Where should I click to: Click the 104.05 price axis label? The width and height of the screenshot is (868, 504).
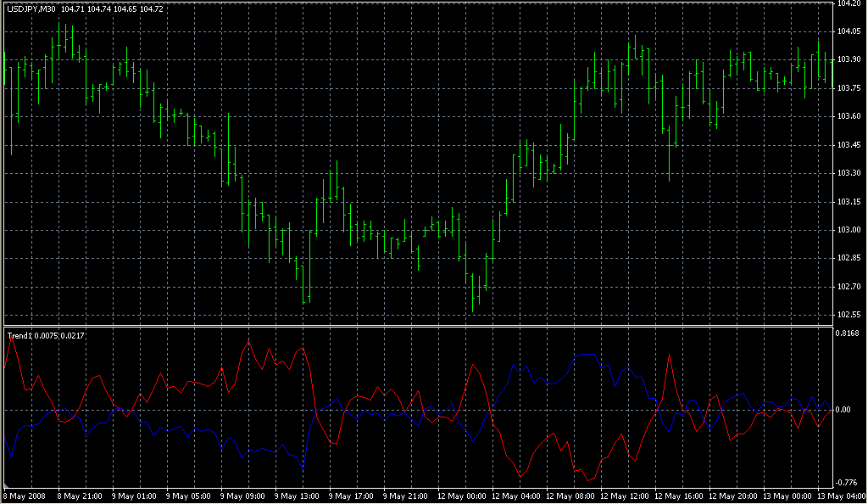[849, 31]
